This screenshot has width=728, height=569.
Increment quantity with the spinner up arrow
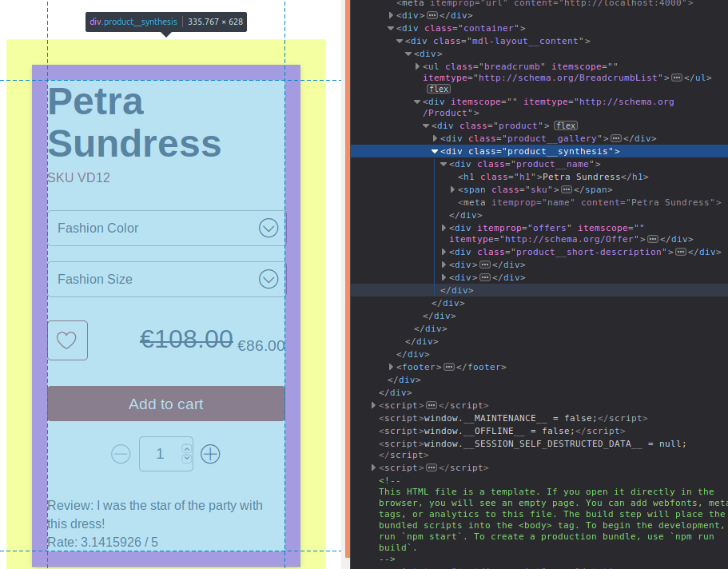point(187,448)
